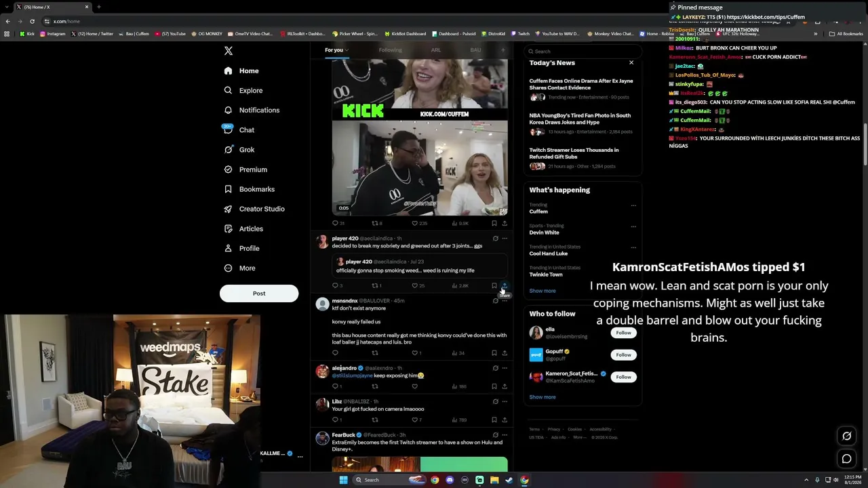
Task: Like the msnsndnx post
Action: [415, 353]
